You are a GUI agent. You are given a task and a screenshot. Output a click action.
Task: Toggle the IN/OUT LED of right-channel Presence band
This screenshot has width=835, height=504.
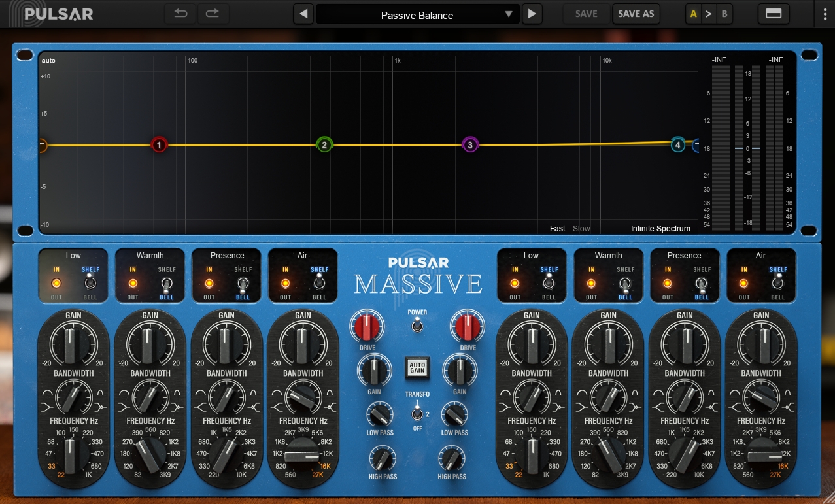pos(667,283)
